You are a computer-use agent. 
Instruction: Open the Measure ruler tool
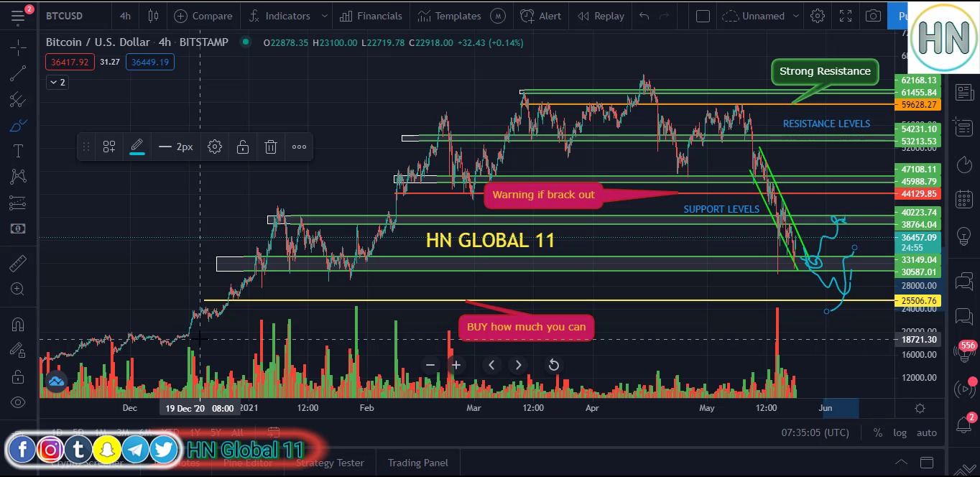pyautogui.click(x=18, y=264)
